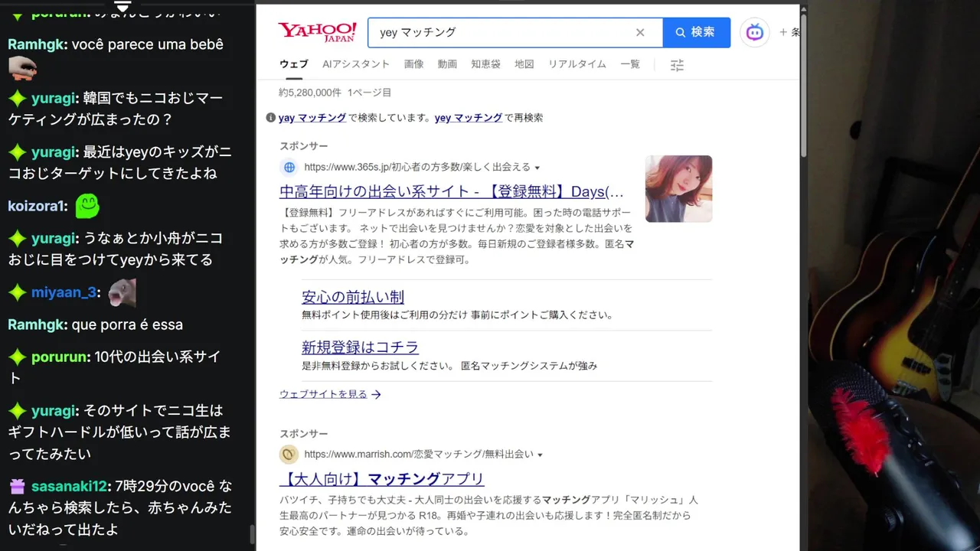The height and width of the screenshot is (551, 980).
Task: Click globe favicon of 365s.jp ad
Action: click(x=289, y=167)
